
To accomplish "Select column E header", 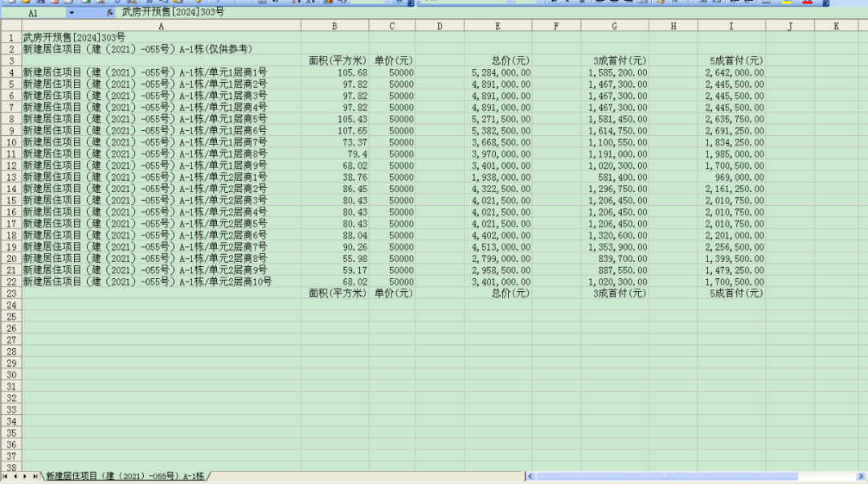I will (x=497, y=26).
